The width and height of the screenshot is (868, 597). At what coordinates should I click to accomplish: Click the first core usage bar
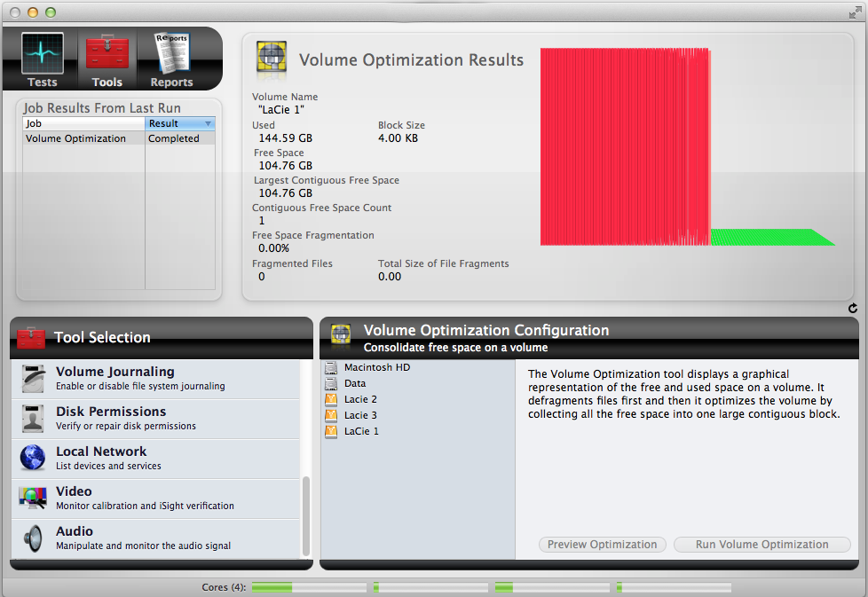[x=309, y=587]
